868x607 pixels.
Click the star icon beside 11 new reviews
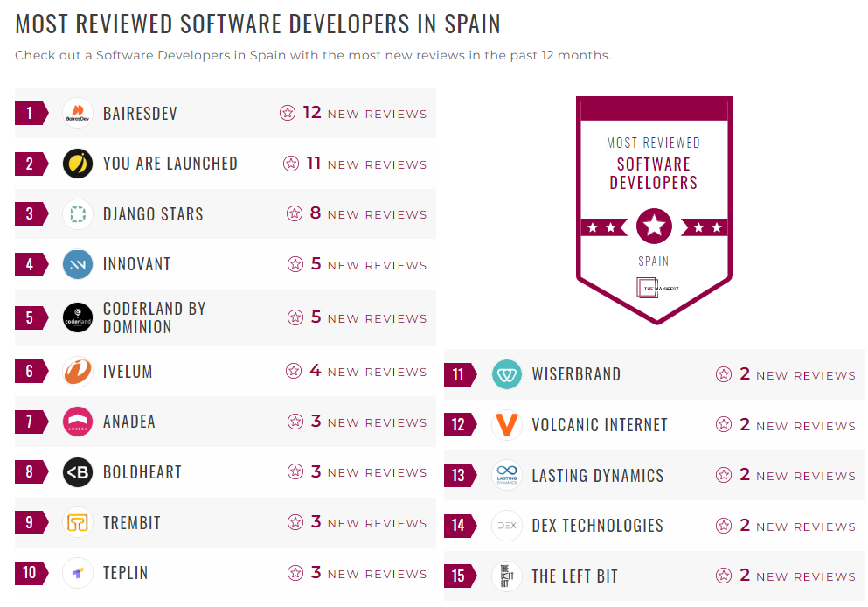coord(291,164)
